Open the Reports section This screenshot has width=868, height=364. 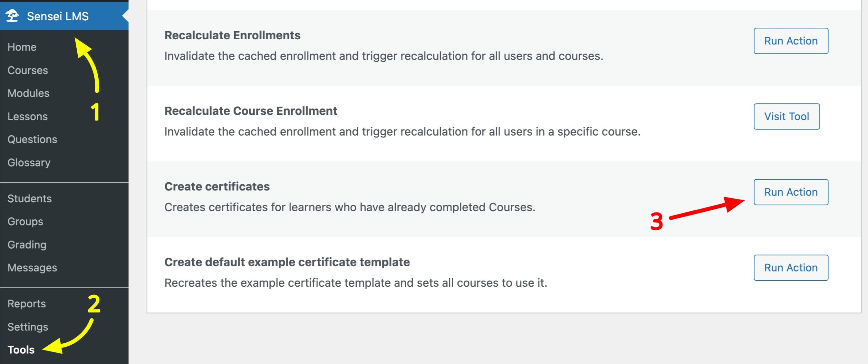[x=26, y=304]
